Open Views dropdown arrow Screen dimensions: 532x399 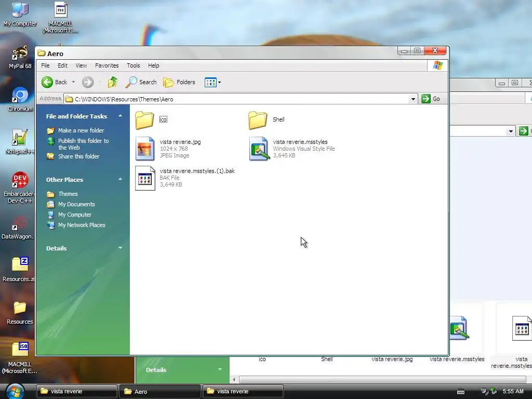220,82
